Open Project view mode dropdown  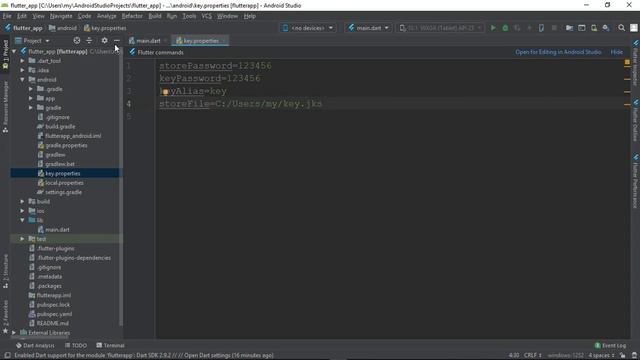tap(32, 40)
